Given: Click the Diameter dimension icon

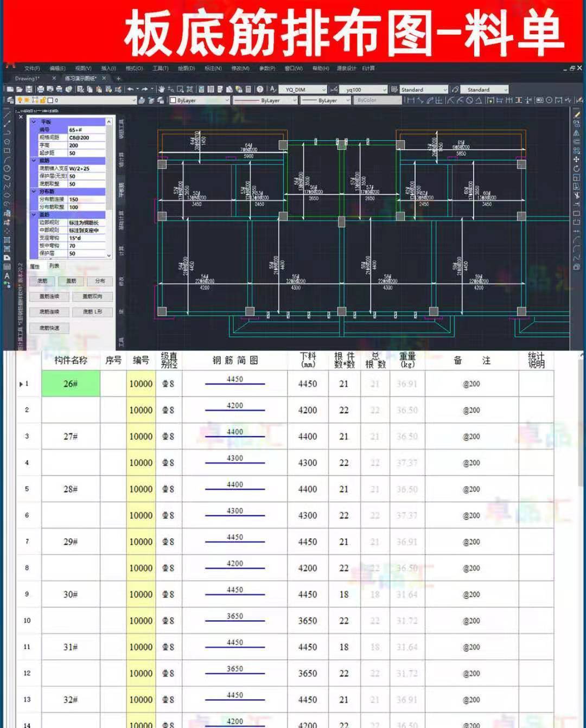Looking at the screenshot, I should tap(469, 100).
